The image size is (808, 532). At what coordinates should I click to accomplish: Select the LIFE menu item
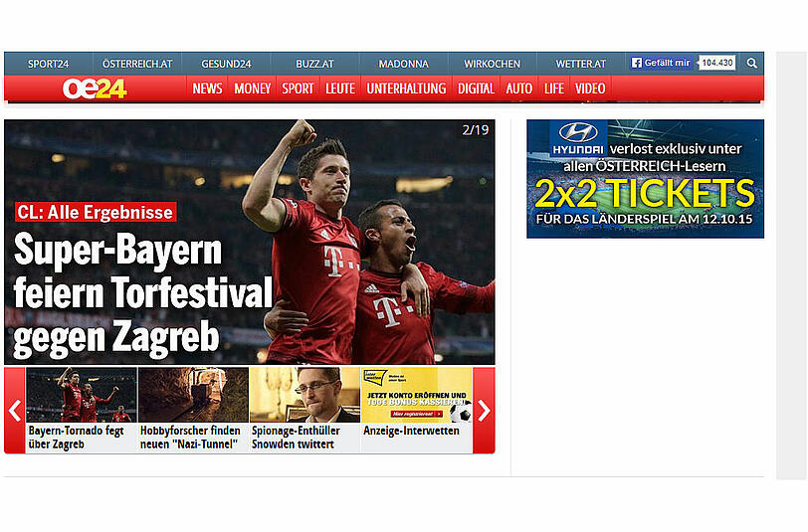pyautogui.click(x=554, y=89)
